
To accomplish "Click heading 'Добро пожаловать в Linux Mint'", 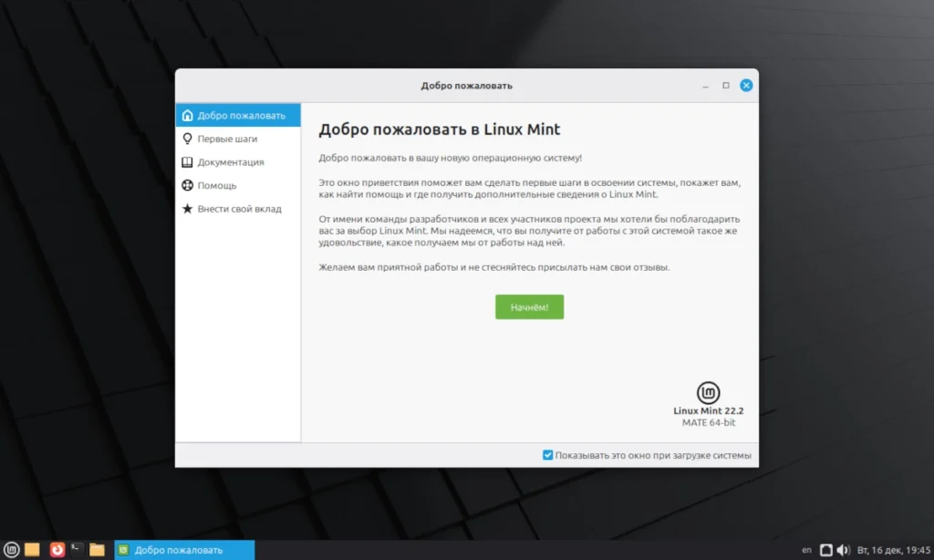I will point(439,130).
